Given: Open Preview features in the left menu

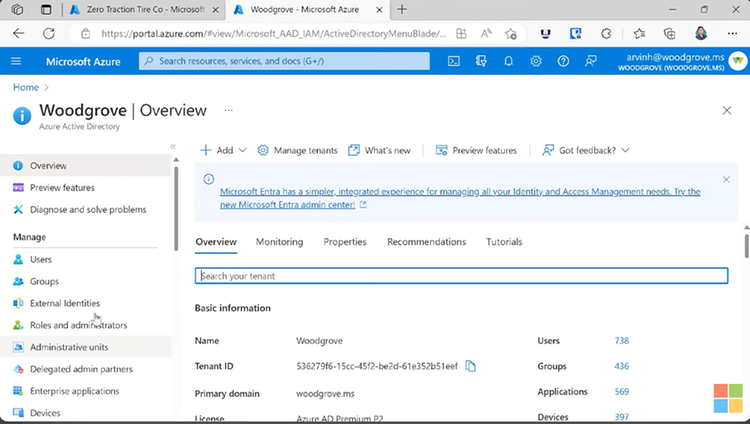Looking at the screenshot, I should pos(86,188).
